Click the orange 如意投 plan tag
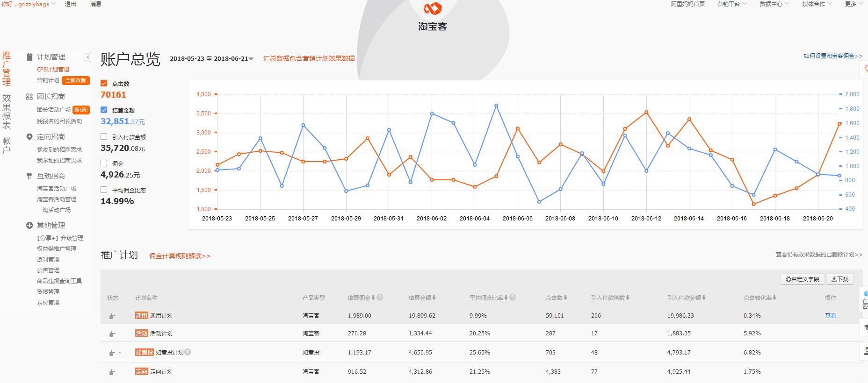 click(144, 353)
